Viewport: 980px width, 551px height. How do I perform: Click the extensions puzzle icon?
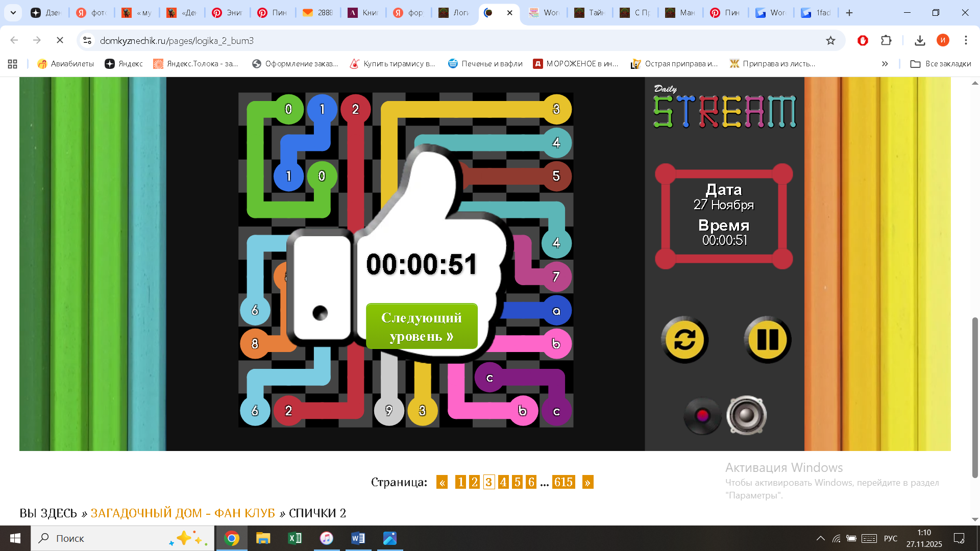[887, 40]
